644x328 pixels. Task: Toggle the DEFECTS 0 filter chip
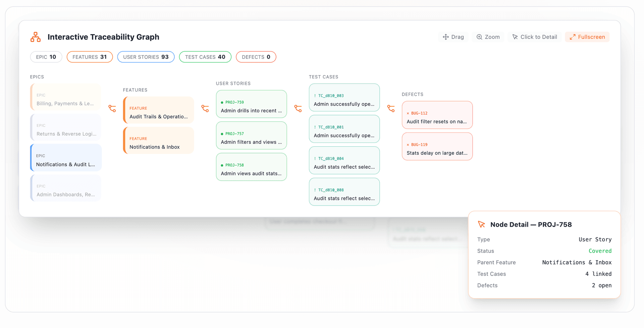point(256,57)
